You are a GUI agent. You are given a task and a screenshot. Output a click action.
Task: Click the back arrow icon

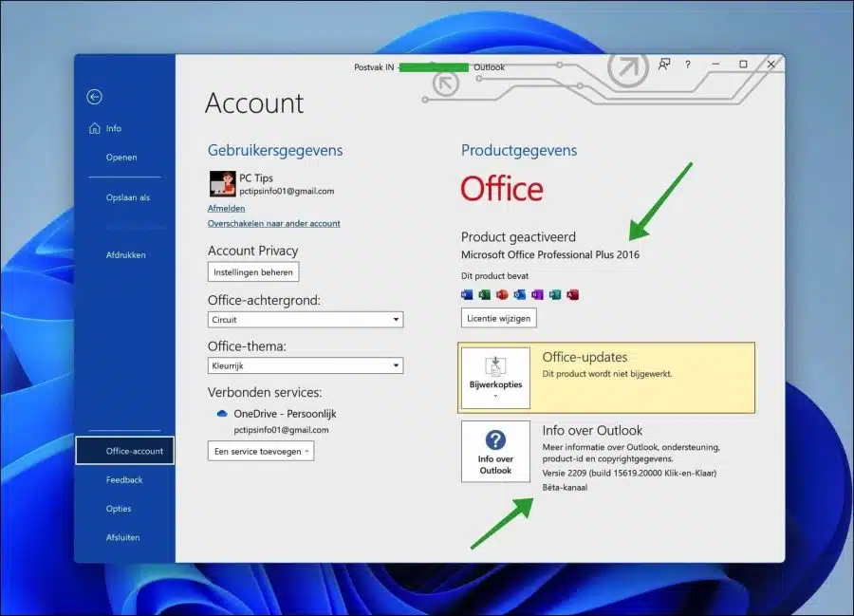[94, 97]
